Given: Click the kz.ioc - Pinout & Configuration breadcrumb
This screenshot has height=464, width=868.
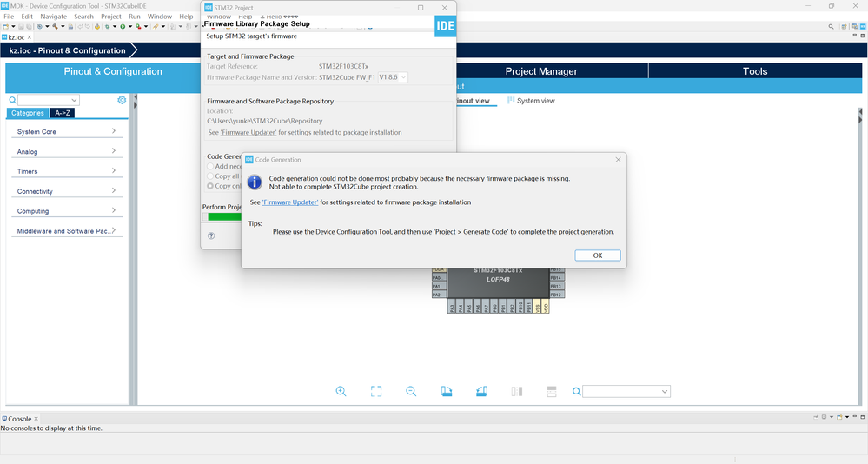Looking at the screenshot, I should [68, 50].
